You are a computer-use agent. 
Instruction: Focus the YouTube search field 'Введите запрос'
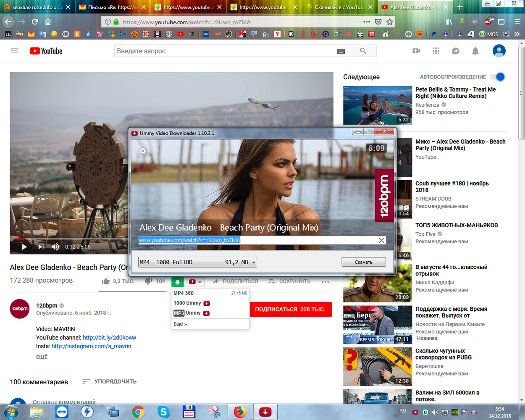point(225,51)
